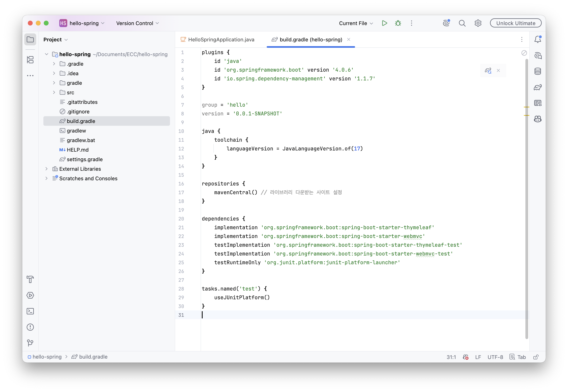Change LF line separator setting
Image resolution: width=568 pixels, height=392 pixels.
[478, 357]
